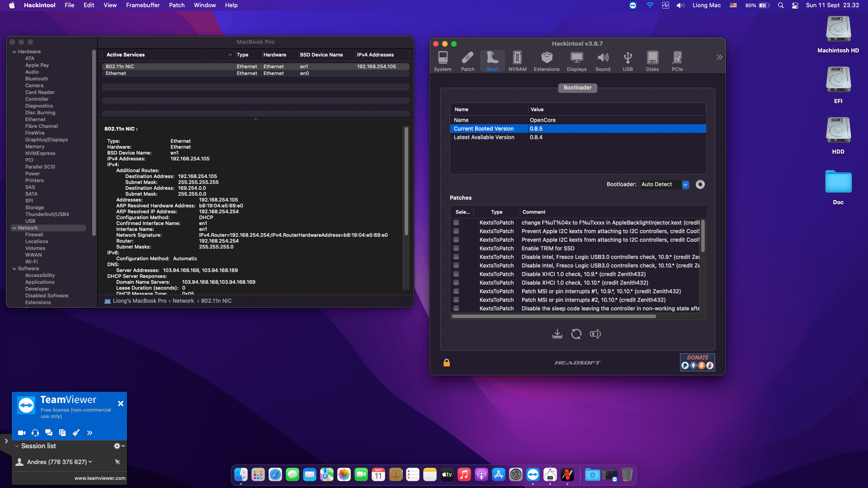Open the Patch menu in menu bar

pos(177,5)
